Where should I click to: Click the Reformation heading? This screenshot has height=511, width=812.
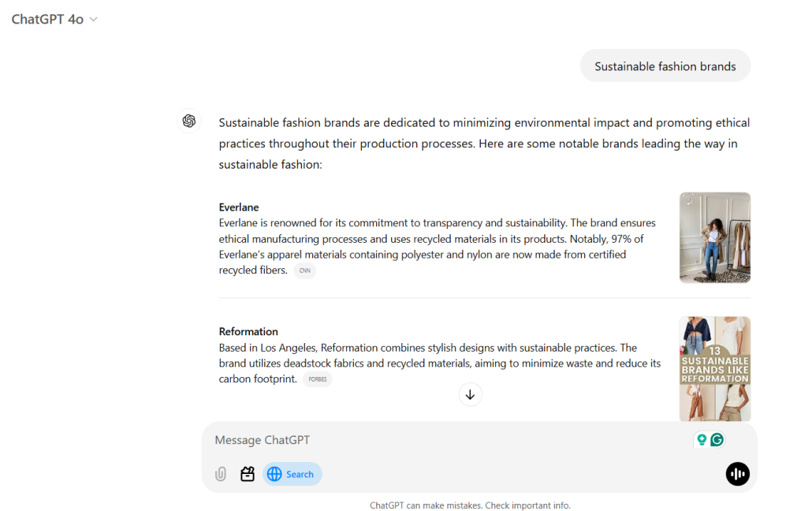(x=248, y=332)
